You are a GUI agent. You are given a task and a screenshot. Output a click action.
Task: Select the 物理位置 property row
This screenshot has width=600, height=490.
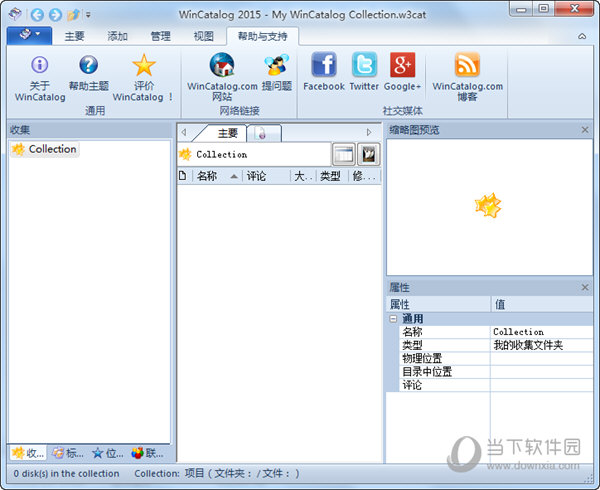point(496,359)
